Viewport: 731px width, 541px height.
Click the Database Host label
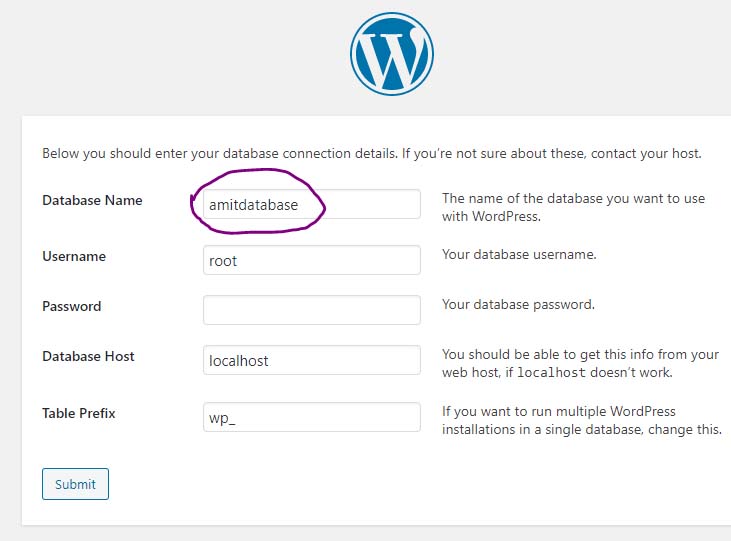pyautogui.click(x=88, y=356)
